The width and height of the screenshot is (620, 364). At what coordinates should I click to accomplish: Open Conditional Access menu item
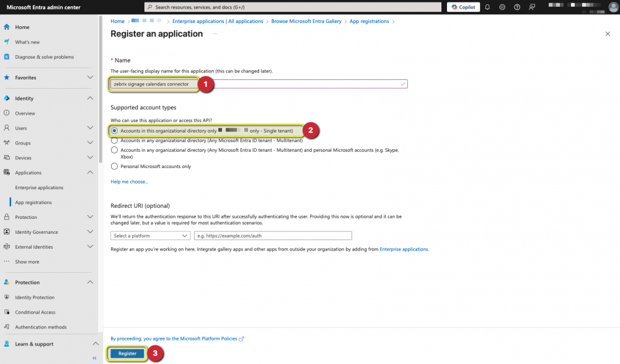coord(35,312)
